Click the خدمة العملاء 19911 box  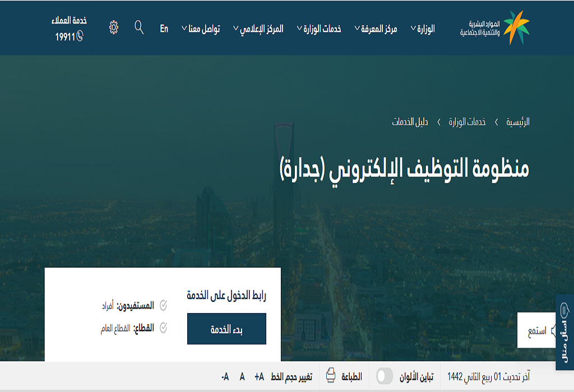point(69,28)
